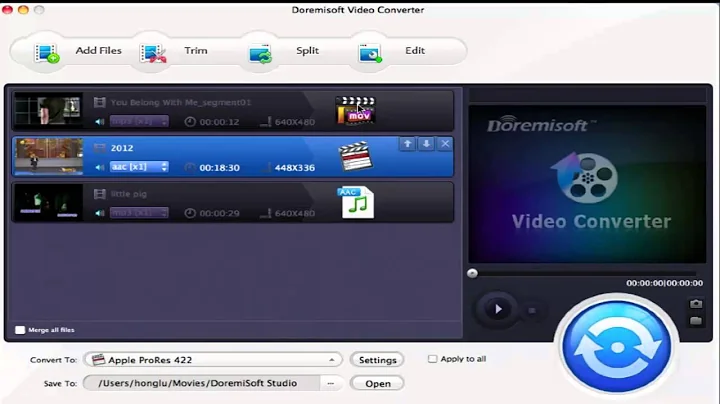Image resolution: width=720 pixels, height=404 pixels.
Task: Open audio dropdown for You Belong With Me
Action: click(139, 121)
